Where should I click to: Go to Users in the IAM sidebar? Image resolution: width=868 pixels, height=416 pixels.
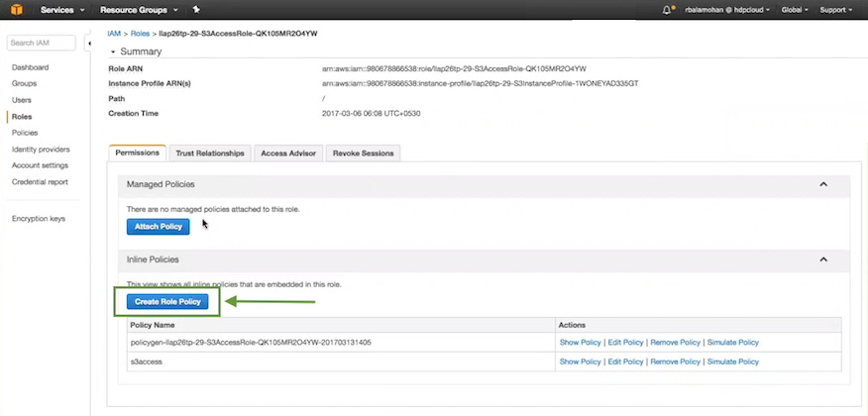point(22,100)
